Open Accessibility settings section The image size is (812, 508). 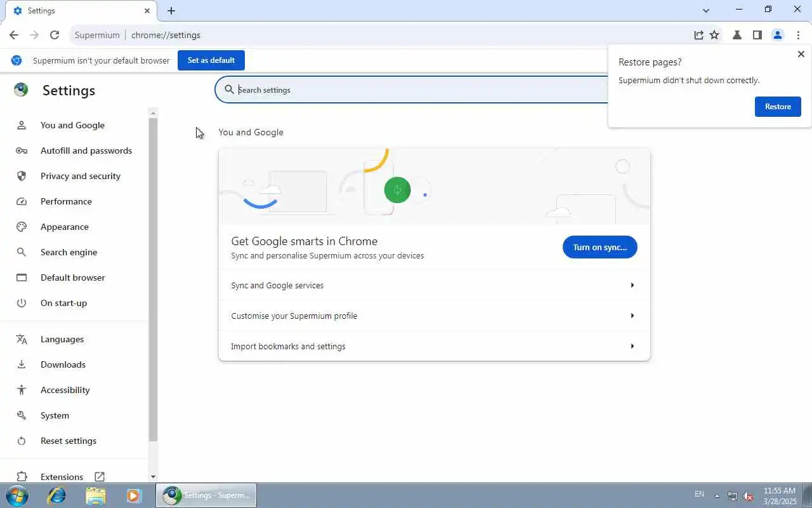tap(65, 390)
